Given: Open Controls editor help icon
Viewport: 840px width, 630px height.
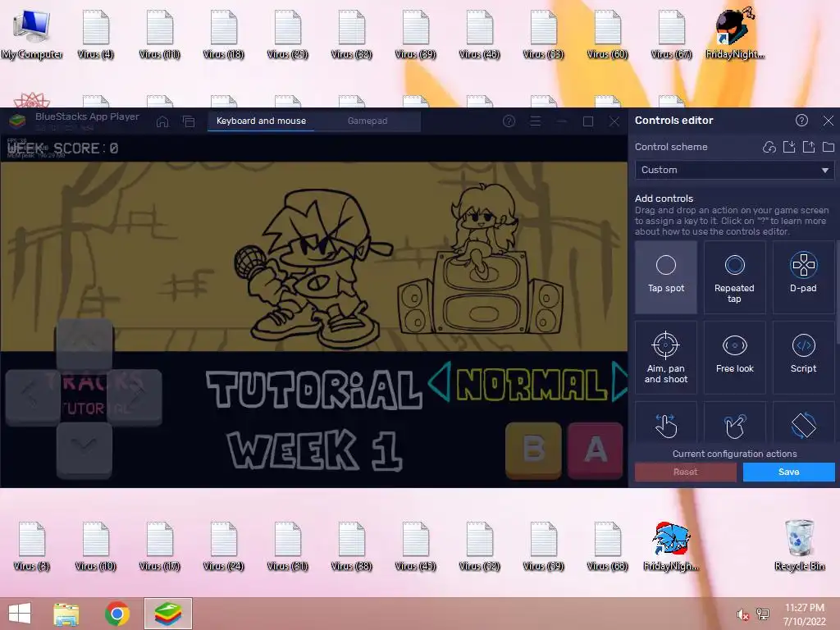Looking at the screenshot, I should pos(801,121).
